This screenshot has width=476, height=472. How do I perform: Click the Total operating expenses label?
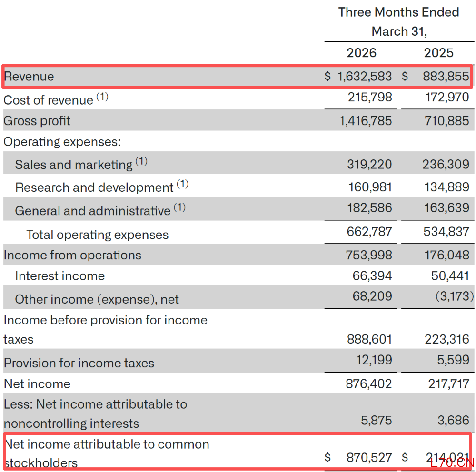point(98,235)
